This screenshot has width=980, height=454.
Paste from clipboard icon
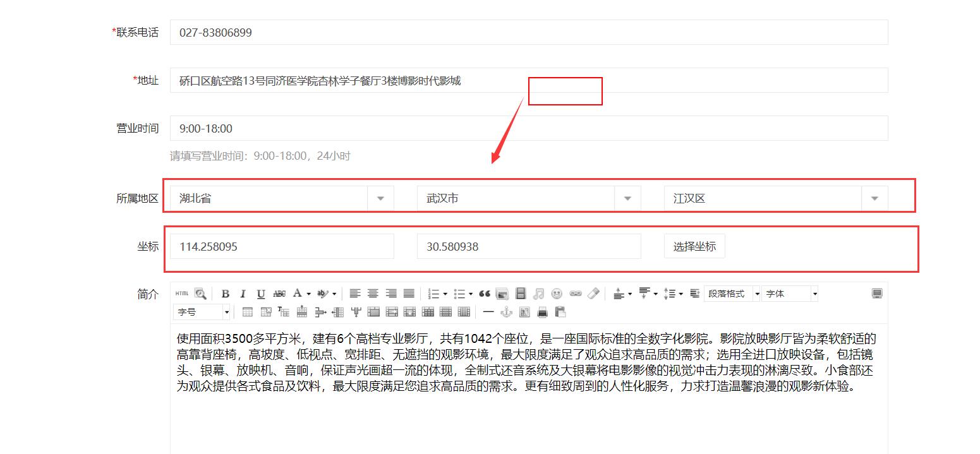pyautogui.click(x=560, y=312)
